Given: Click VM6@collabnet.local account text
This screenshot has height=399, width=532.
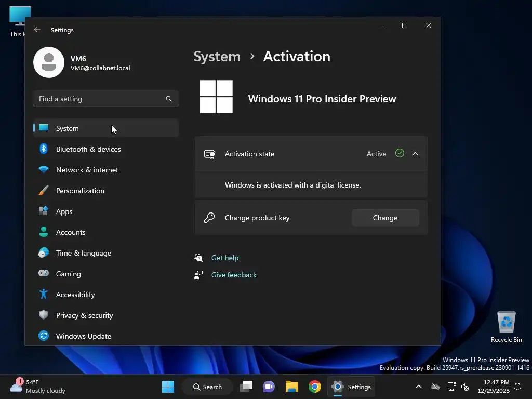Looking at the screenshot, I should coord(100,68).
